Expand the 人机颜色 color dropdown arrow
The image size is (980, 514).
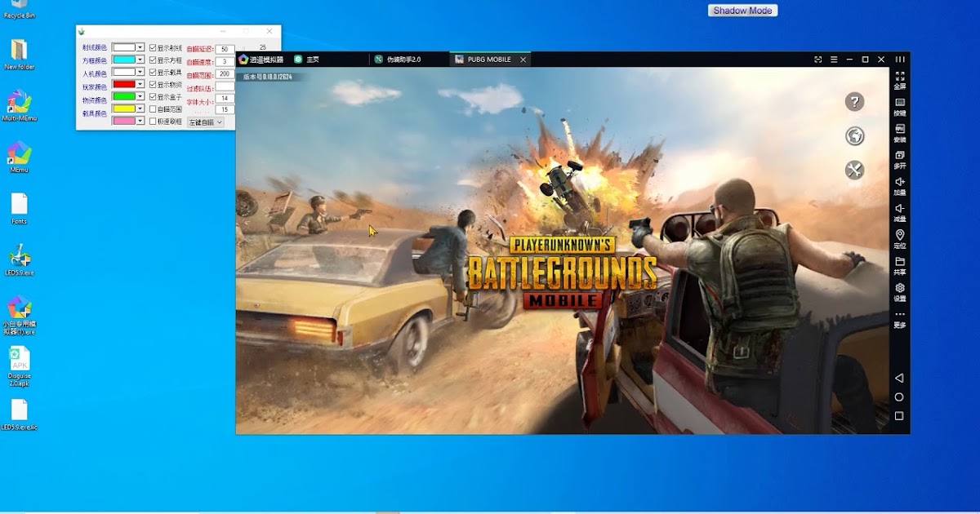(140, 72)
